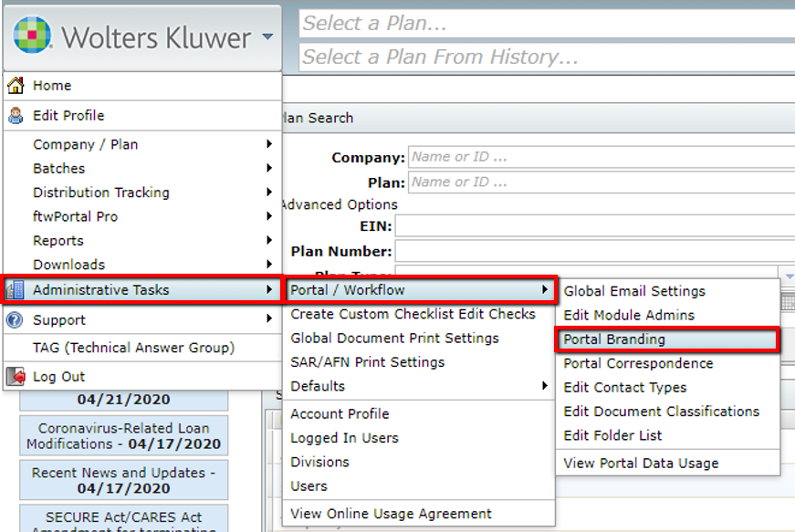Click the Select a Plan From History field

pos(547,57)
